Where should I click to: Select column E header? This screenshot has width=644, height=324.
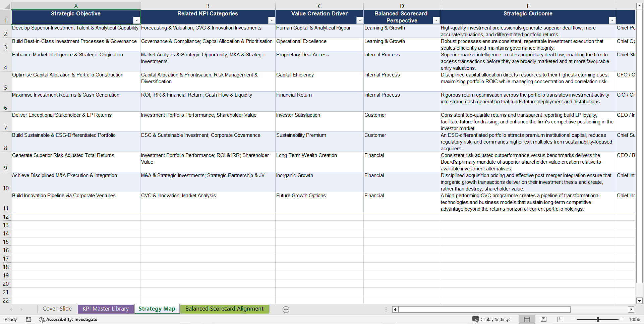point(528,6)
